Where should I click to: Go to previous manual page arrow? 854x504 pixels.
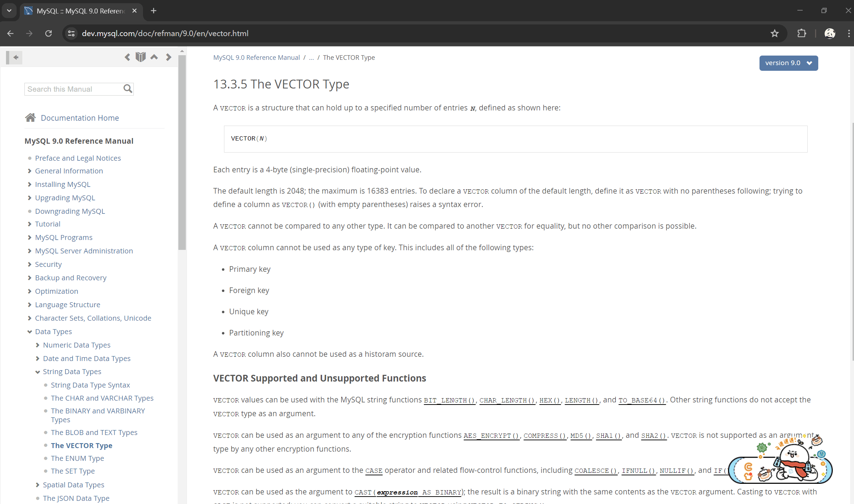(127, 57)
